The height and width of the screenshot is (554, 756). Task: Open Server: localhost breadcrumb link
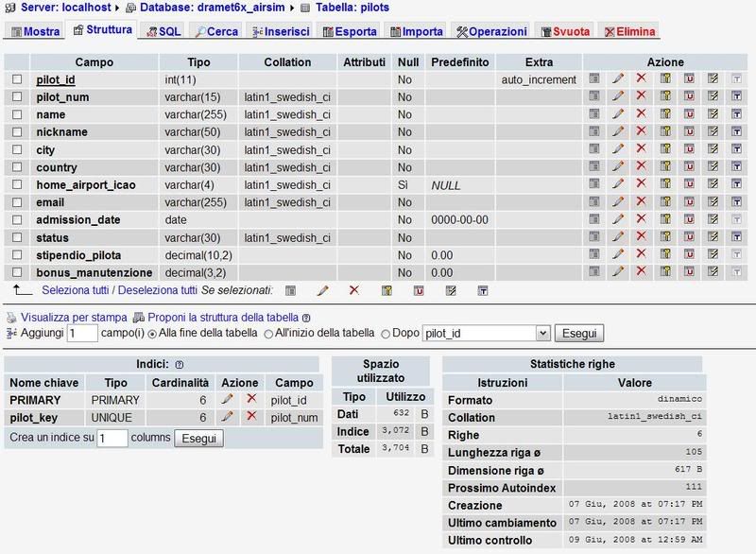[65, 8]
